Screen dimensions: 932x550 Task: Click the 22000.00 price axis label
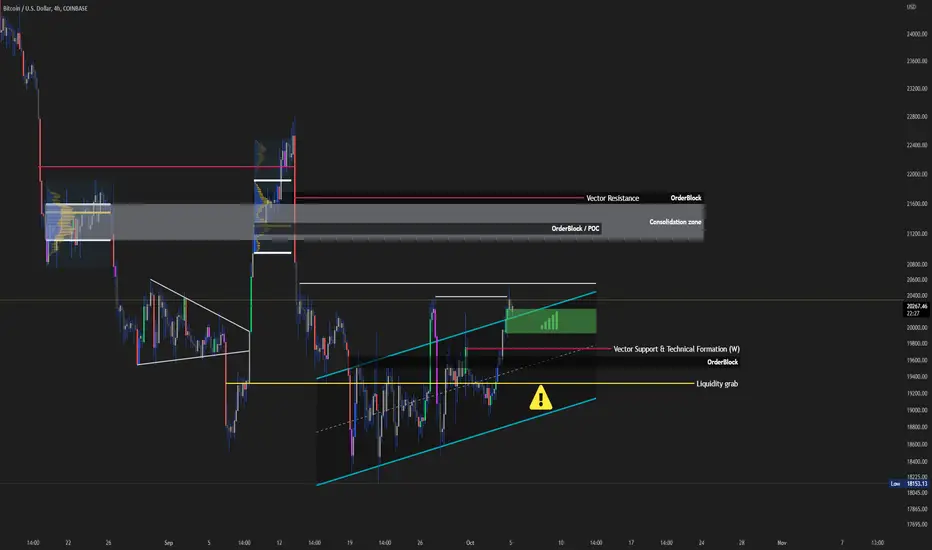pyautogui.click(x=917, y=174)
